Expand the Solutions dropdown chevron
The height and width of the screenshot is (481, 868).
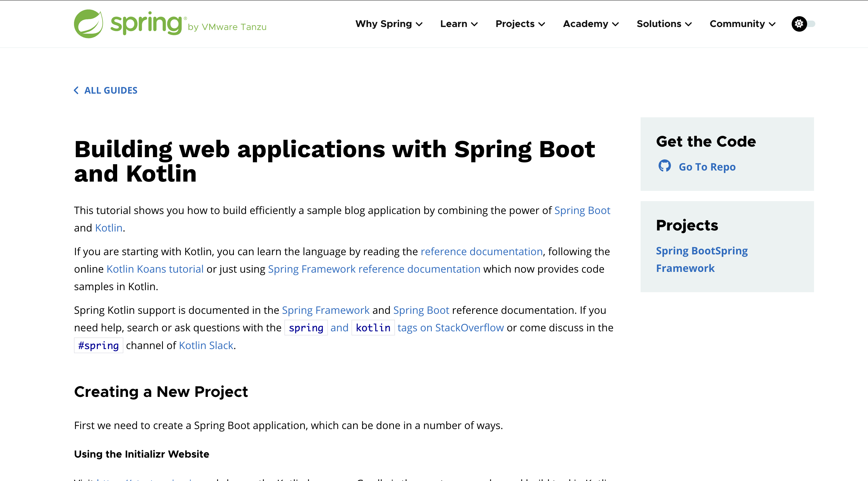pos(688,24)
